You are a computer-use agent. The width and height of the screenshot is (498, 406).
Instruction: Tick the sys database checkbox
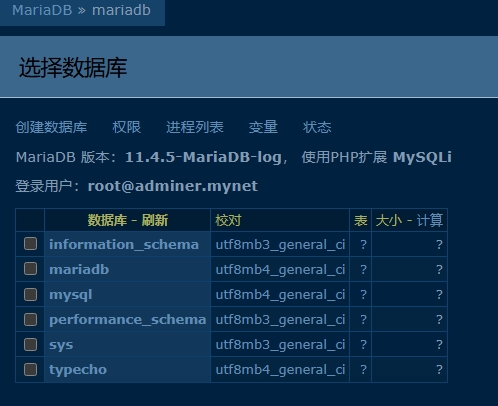point(30,344)
